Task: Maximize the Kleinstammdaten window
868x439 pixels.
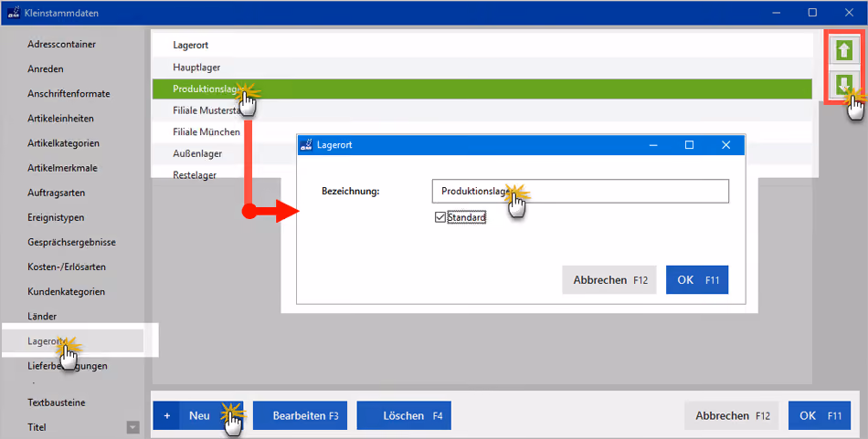Action: coord(812,12)
